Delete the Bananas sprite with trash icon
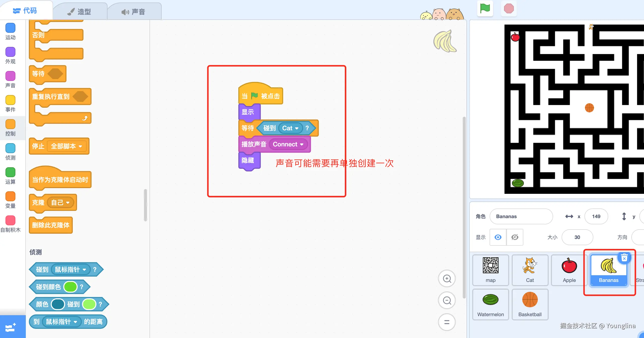This screenshot has width=644, height=338. 624,258
